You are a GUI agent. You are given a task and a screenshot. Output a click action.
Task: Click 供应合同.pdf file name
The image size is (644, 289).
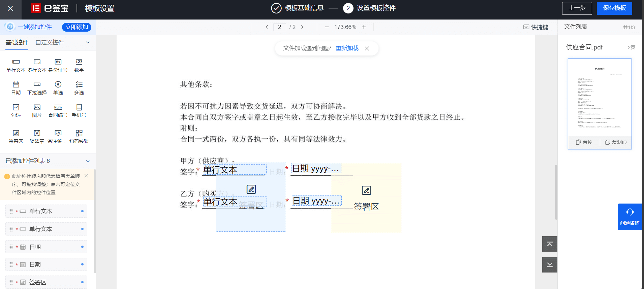[584, 47]
